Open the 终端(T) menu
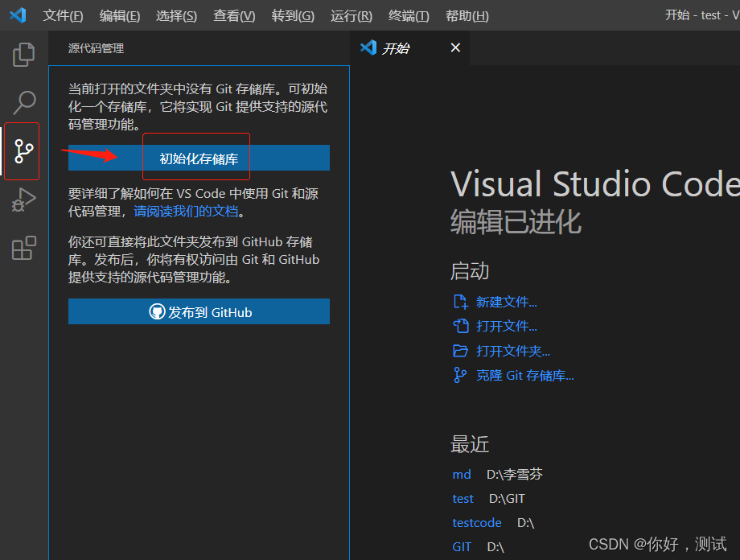The height and width of the screenshot is (560, 740). (409, 15)
